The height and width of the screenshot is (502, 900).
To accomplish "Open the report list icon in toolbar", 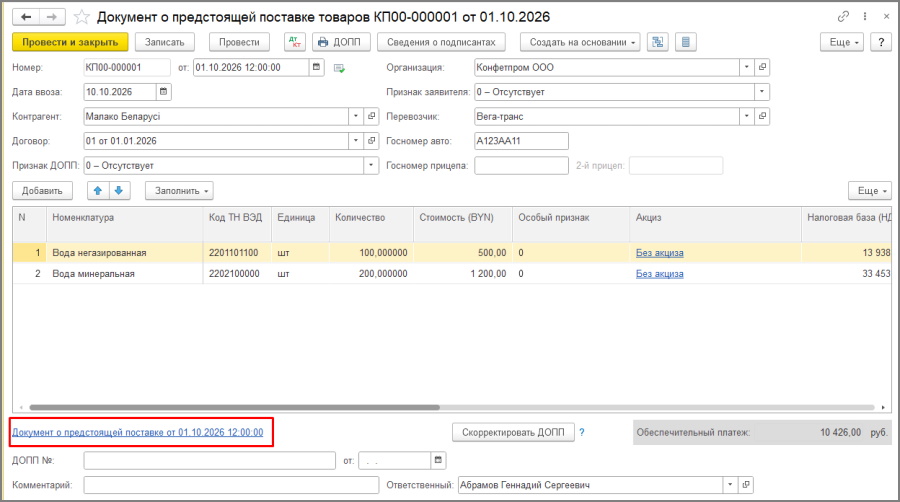I will 685,42.
